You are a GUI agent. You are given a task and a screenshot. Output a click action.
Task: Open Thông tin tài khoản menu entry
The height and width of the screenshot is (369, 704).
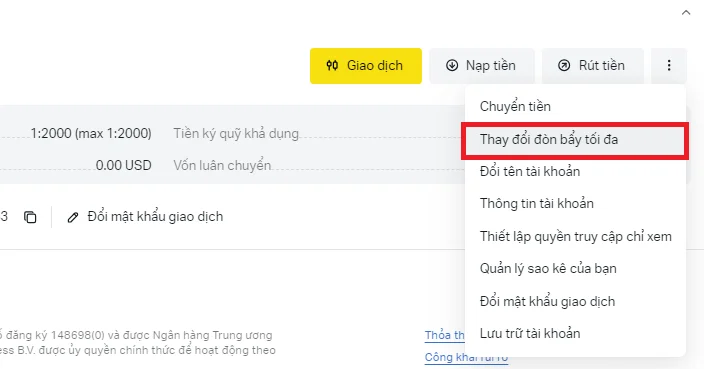tap(575, 203)
